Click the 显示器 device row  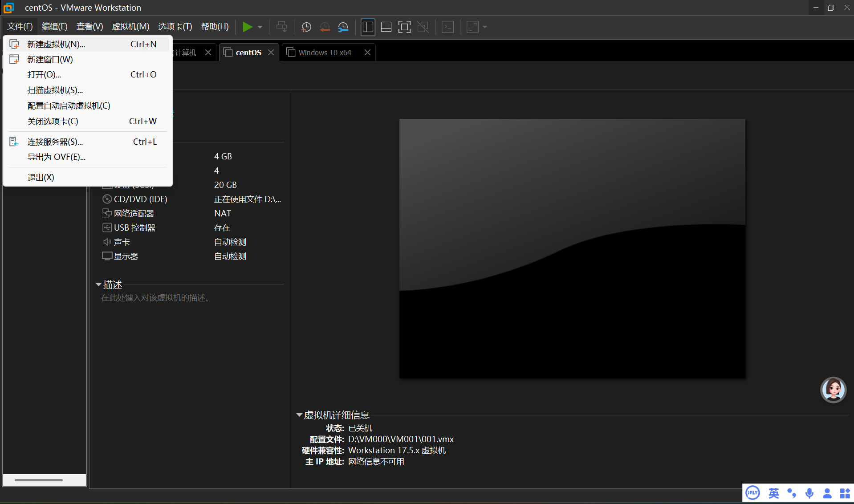(x=192, y=256)
